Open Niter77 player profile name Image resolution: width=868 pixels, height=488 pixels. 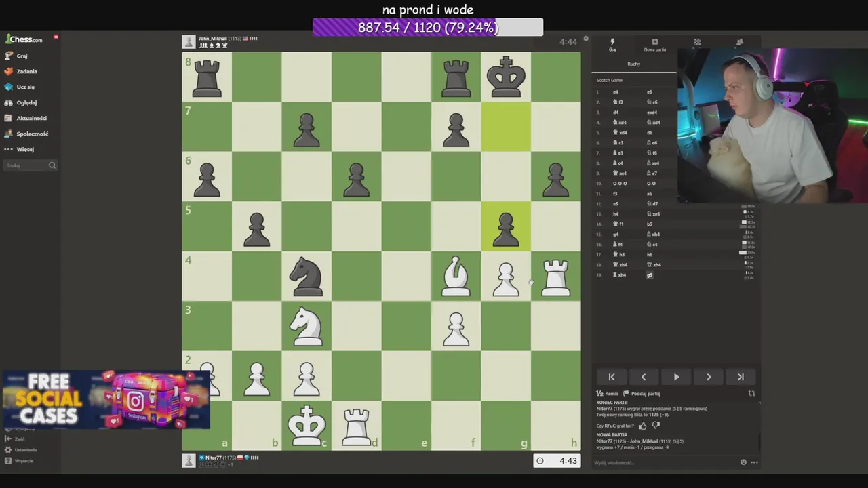pyautogui.click(x=213, y=457)
